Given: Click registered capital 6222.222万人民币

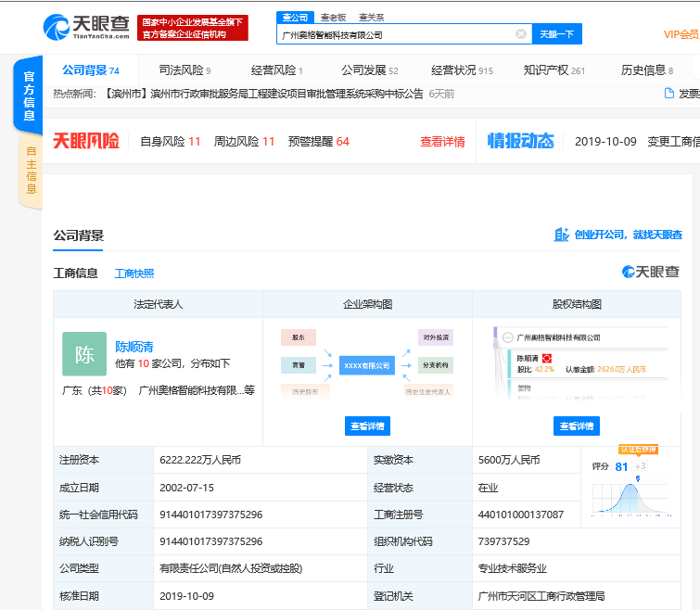Looking at the screenshot, I should coord(200,460).
